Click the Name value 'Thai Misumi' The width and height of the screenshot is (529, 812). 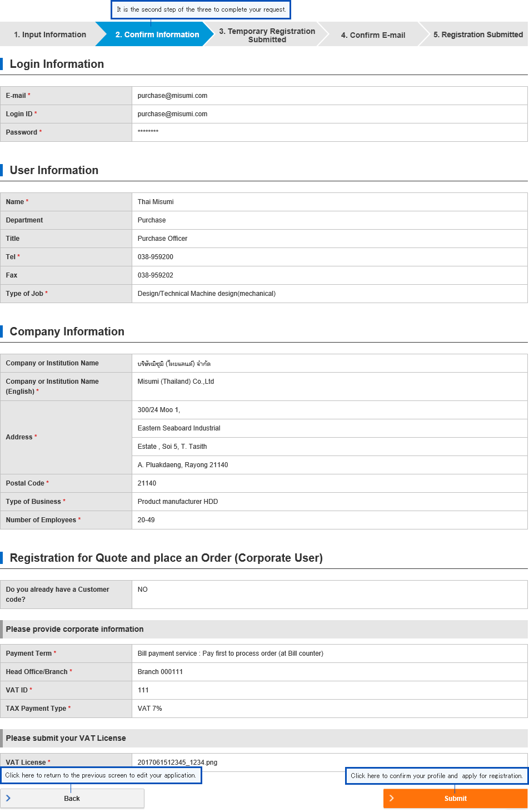point(156,202)
